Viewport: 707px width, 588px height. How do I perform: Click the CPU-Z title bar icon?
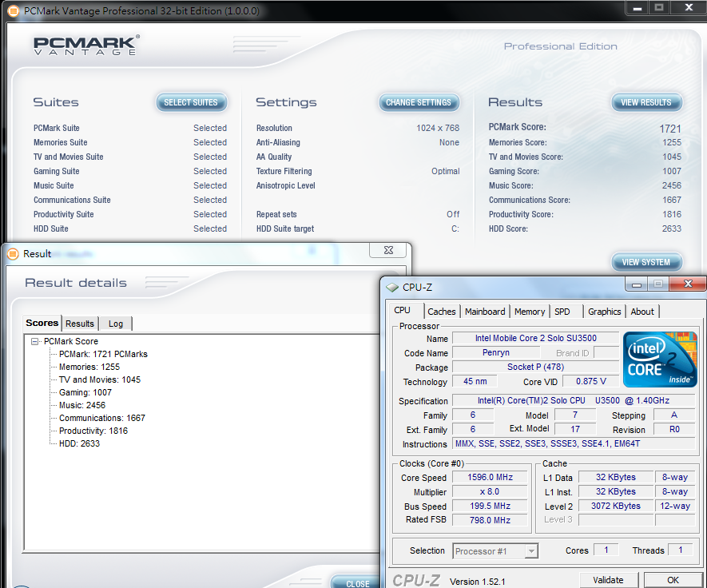(x=392, y=288)
